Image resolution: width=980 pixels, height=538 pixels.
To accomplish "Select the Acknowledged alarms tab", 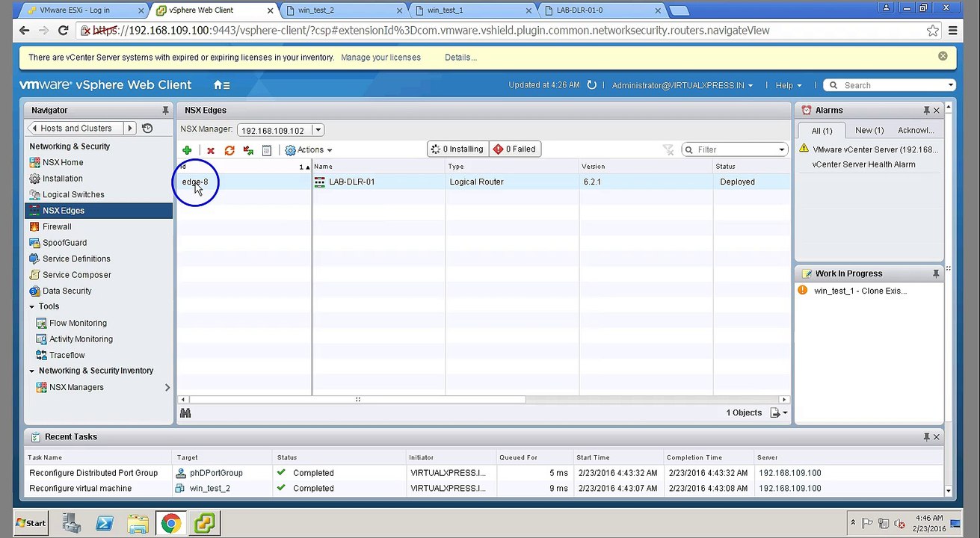I will point(916,130).
